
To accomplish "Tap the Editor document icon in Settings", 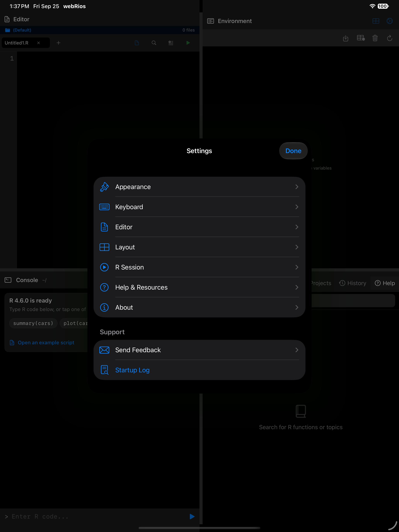I will 104,227.
